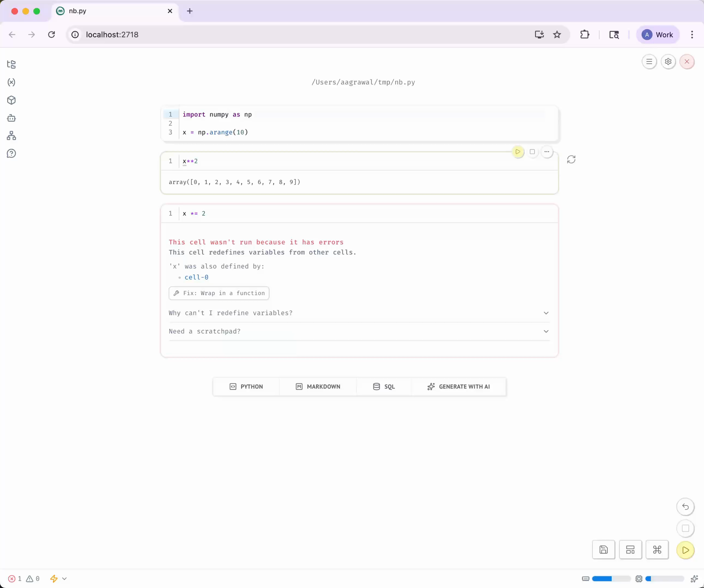Bookmark the page with the star toggle
Viewport: 704px width, 588px height.
point(556,35)
